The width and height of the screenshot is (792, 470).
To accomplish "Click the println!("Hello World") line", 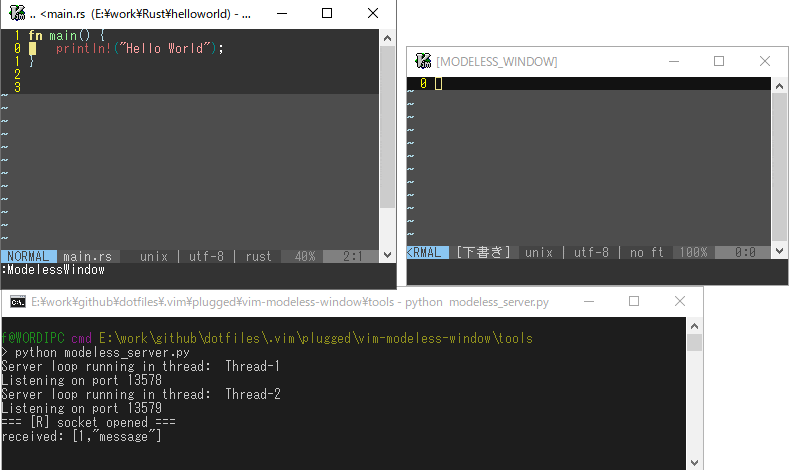I will [x=139, y=48].
